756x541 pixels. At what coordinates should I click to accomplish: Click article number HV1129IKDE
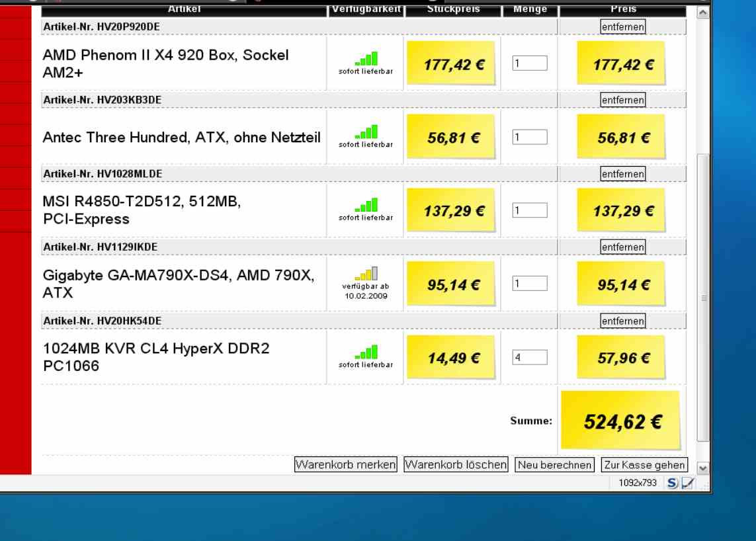coord(127,247)
